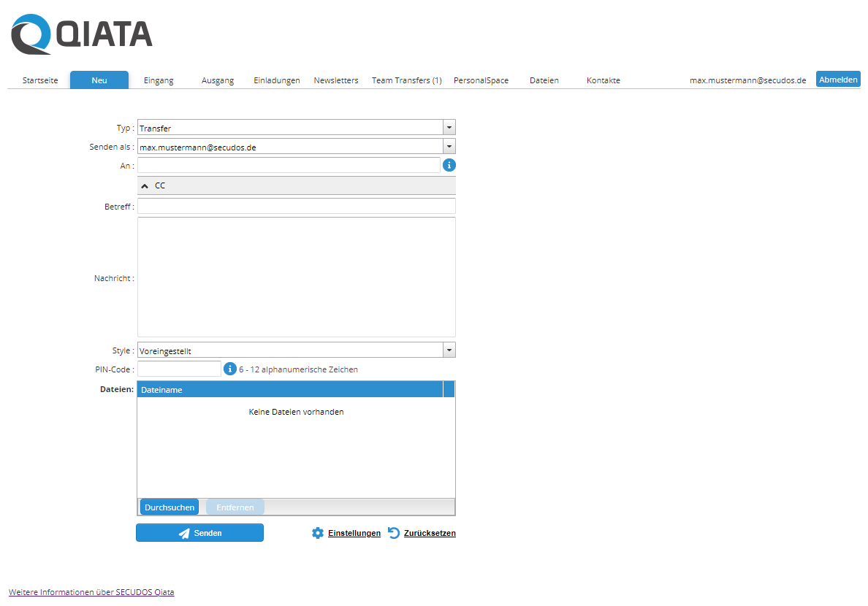
Task: Click the Abmelden button
Action: 838,79
